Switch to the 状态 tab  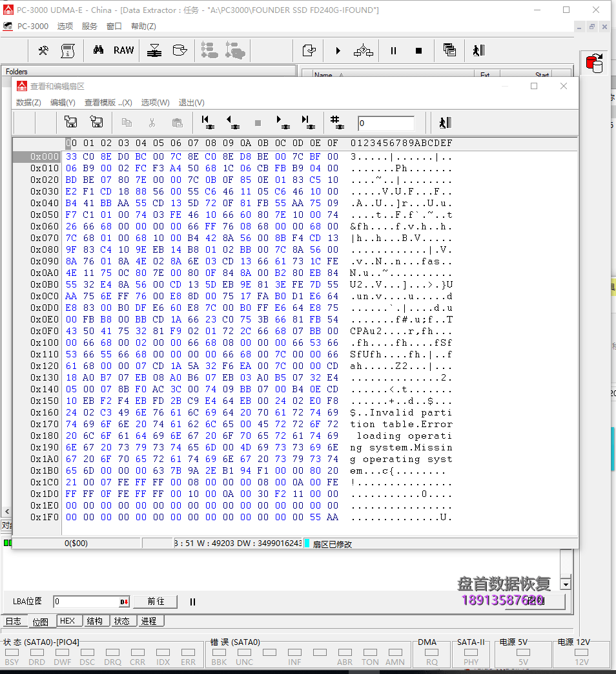pos(122,621)
